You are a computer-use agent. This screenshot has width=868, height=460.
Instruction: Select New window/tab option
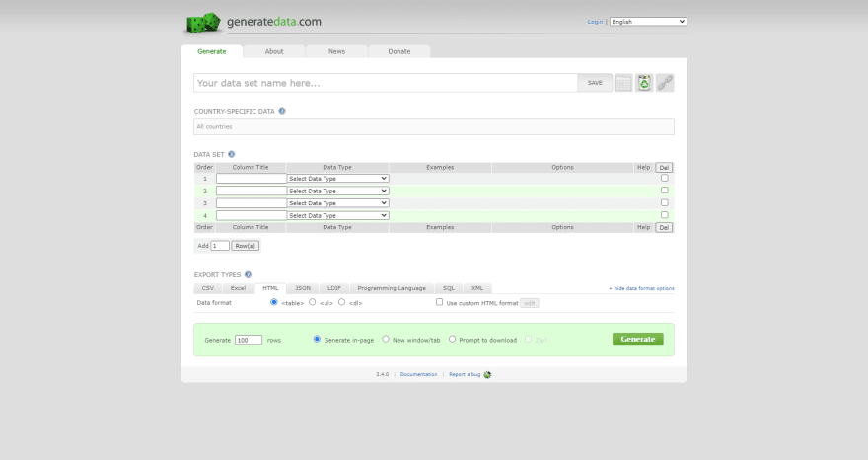pyautogui.click(x=386, y=340)
